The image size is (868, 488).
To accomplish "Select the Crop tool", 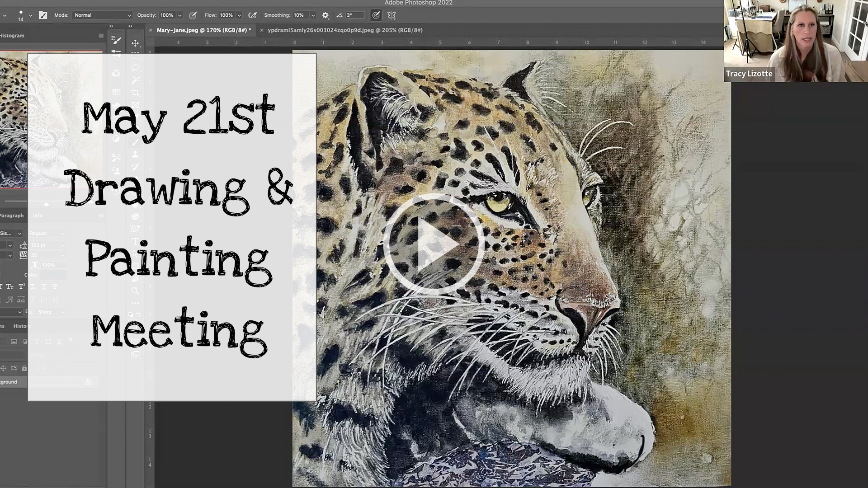I will point(135,93).
